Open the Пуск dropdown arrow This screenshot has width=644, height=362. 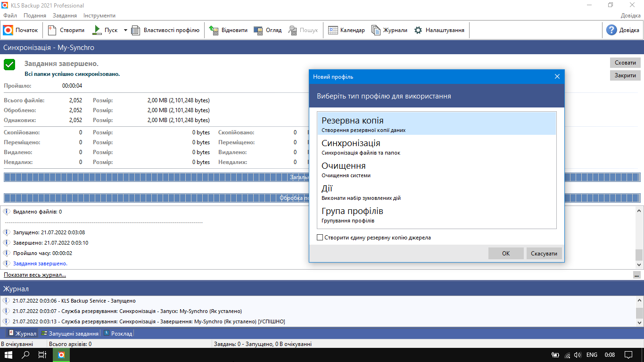(x=125, y=30)
